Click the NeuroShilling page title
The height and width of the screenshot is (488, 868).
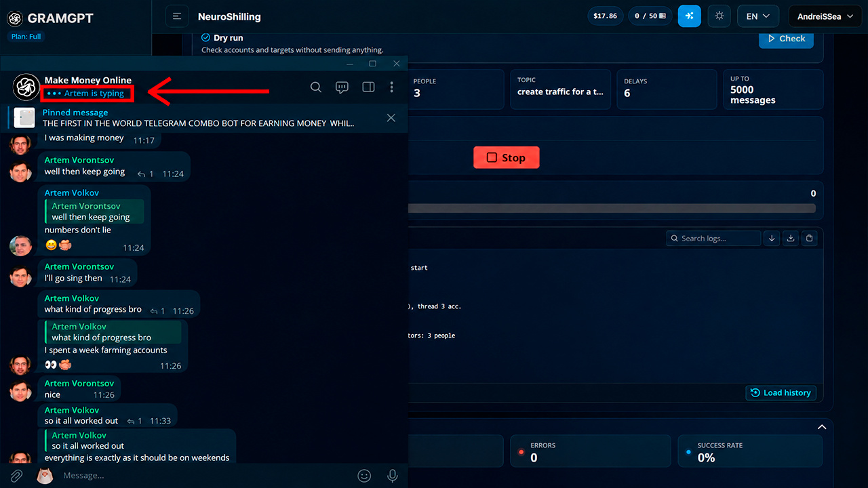coord(229,16)
